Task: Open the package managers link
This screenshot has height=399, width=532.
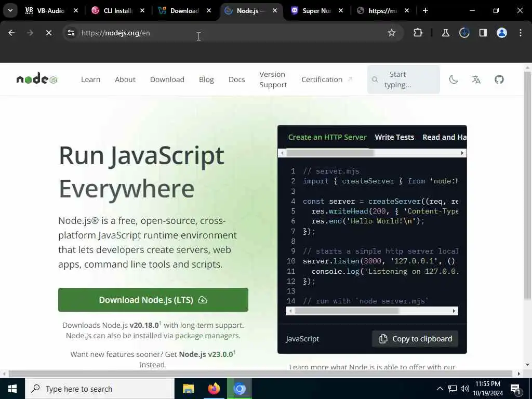Action: click(207, 336)
